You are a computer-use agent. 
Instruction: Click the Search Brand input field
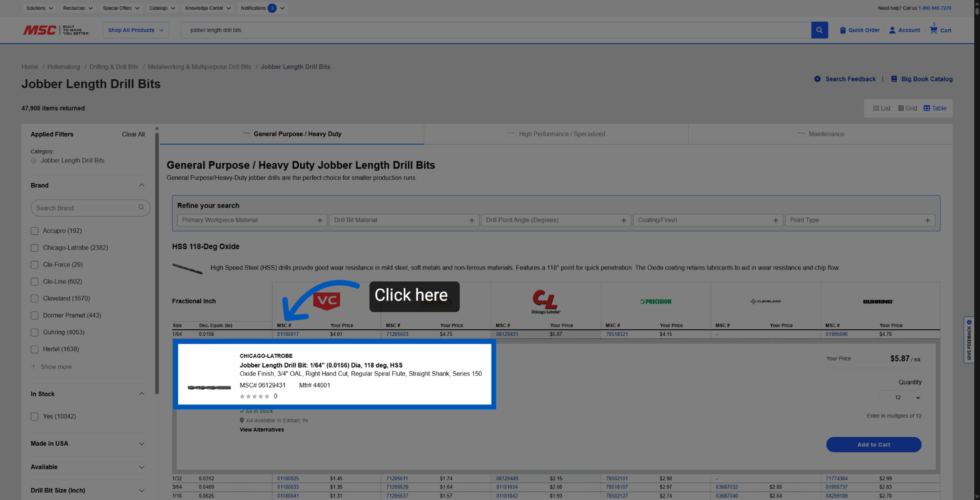pyautogui.click(x=90, y=208)
